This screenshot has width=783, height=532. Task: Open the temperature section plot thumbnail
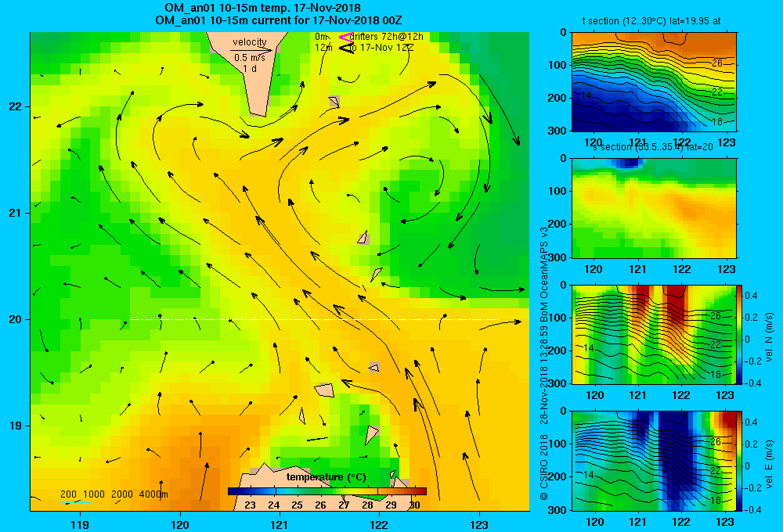click(x=654, y=82)
